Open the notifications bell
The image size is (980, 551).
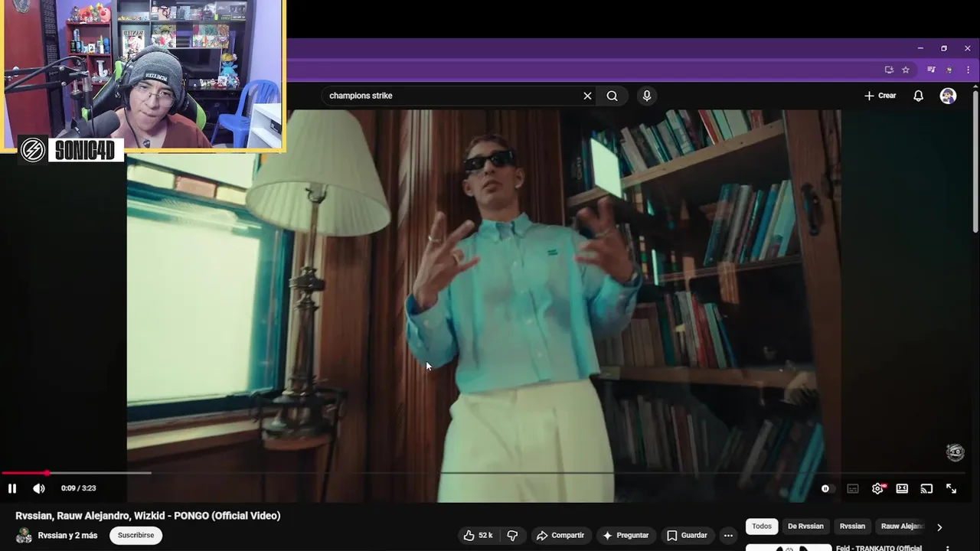(918, 96)
